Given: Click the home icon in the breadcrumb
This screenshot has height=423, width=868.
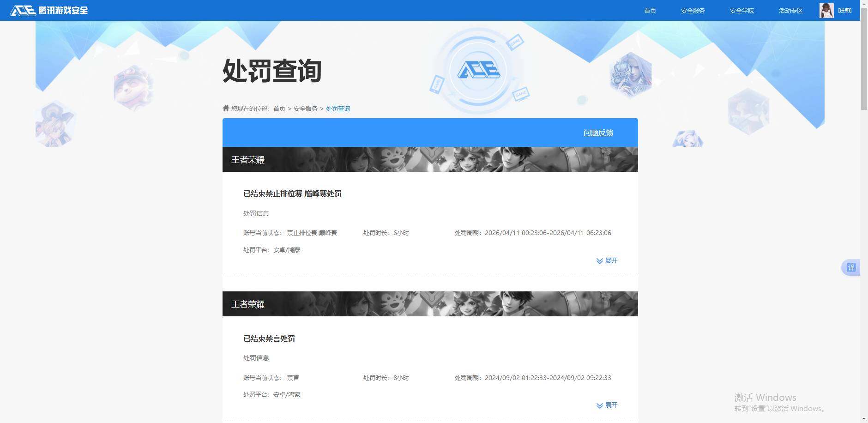Looking at the screenshot, I should pos(225,108).
